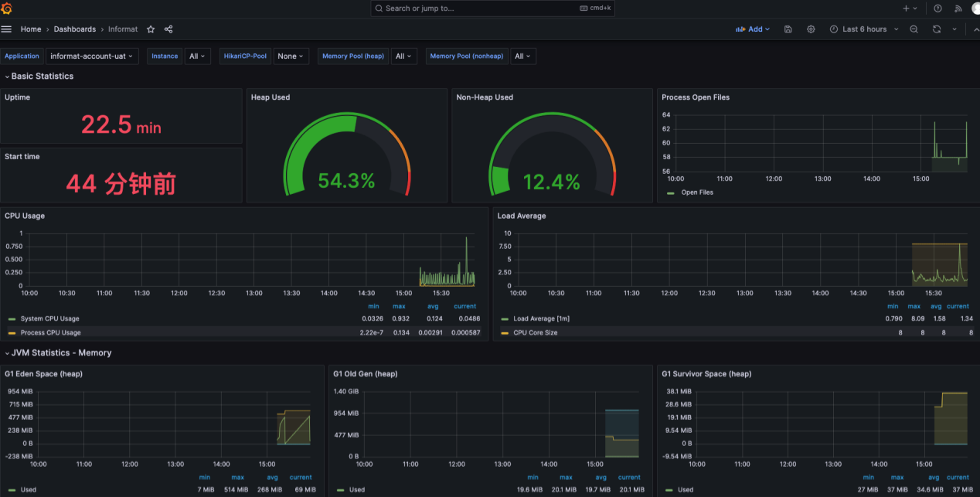The height and width of the screenshot is (497, 980).
Task: Expand the HikariCP-Pool None dropdown
Action: (x=291, y=56)
